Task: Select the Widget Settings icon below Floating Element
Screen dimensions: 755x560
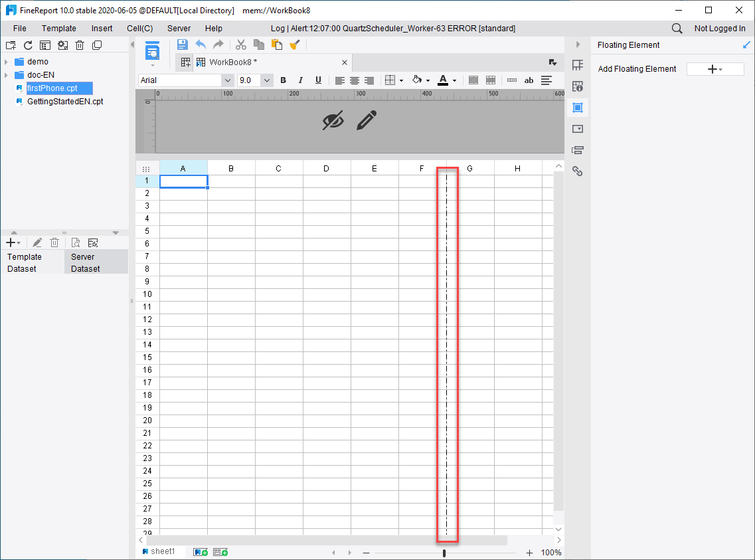Action: (577, 128)
